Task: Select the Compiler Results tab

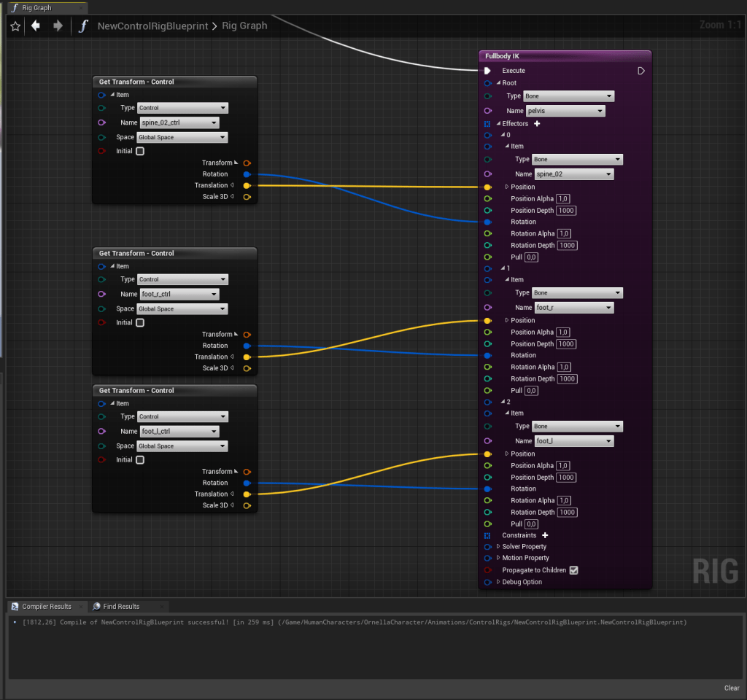Action: [46, 607]
